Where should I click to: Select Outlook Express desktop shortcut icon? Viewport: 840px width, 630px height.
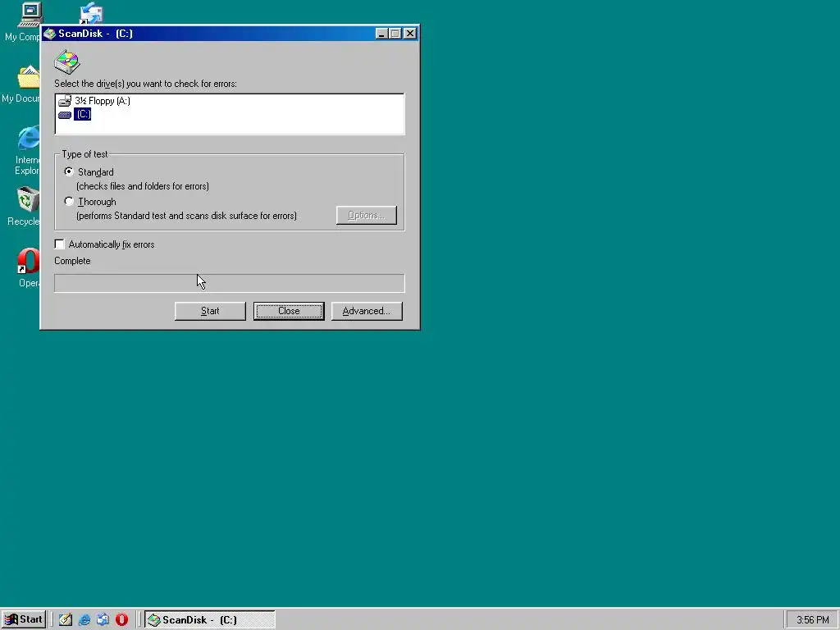pyautogui.click(x=91, y=13)
